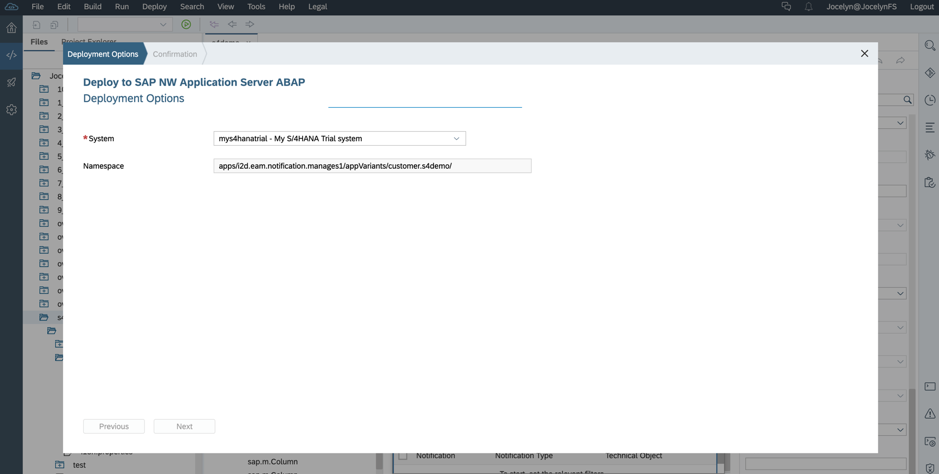Click the Save All icon in the toolbar
Screen dimensions: 939x474
[54, 25]
